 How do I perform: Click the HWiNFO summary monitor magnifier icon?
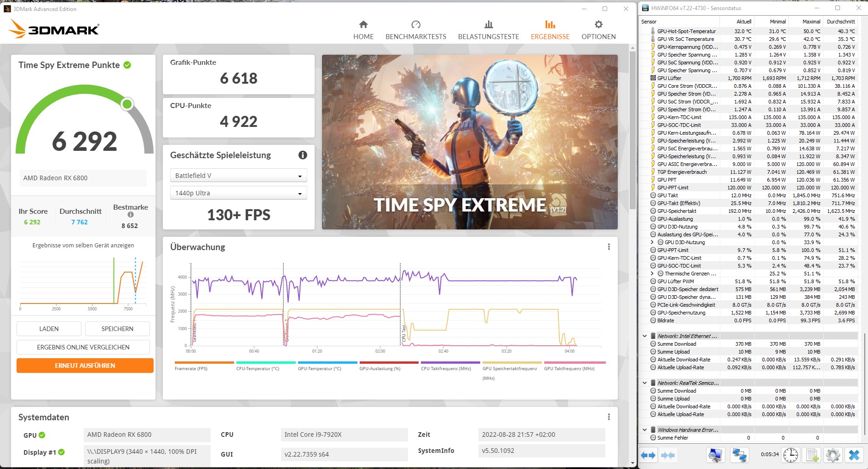pyautogui.click(x=715, y=455)
